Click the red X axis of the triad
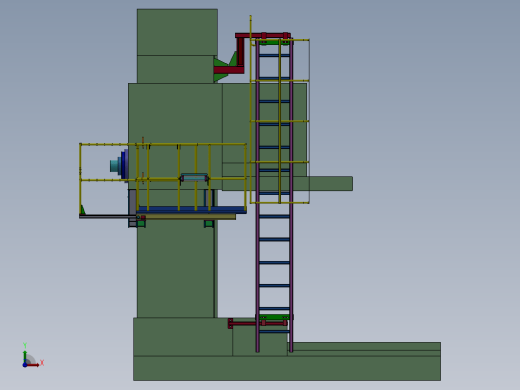520x390 pixels. [33, 365]
